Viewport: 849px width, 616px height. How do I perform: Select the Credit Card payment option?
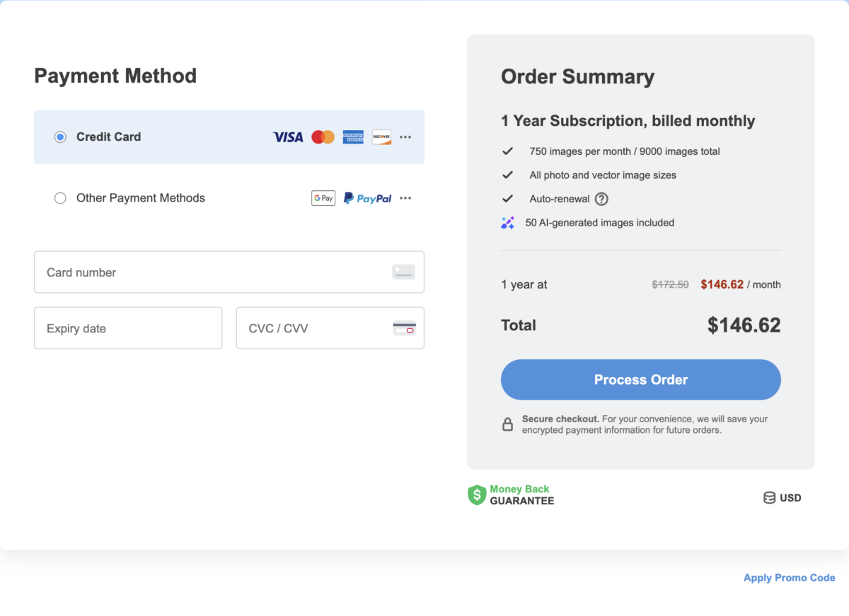60,136
